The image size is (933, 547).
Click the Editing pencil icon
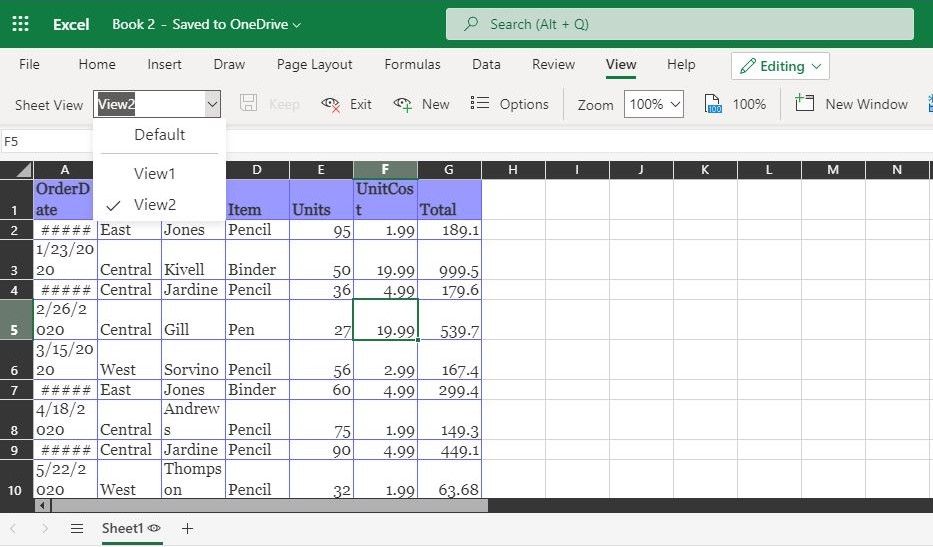pyautogui.click(x=747, y=66)
